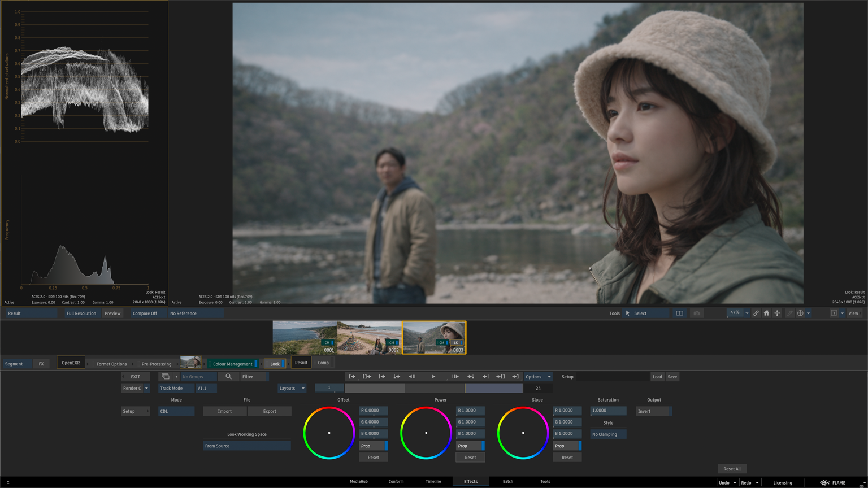Expand the Options dropdown menu

(537, 377)
